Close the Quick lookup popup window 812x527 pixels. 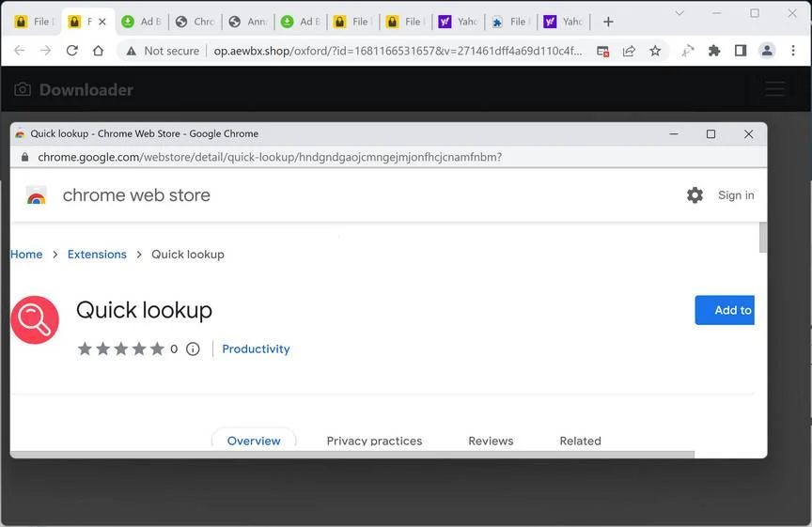click(748, 134)
